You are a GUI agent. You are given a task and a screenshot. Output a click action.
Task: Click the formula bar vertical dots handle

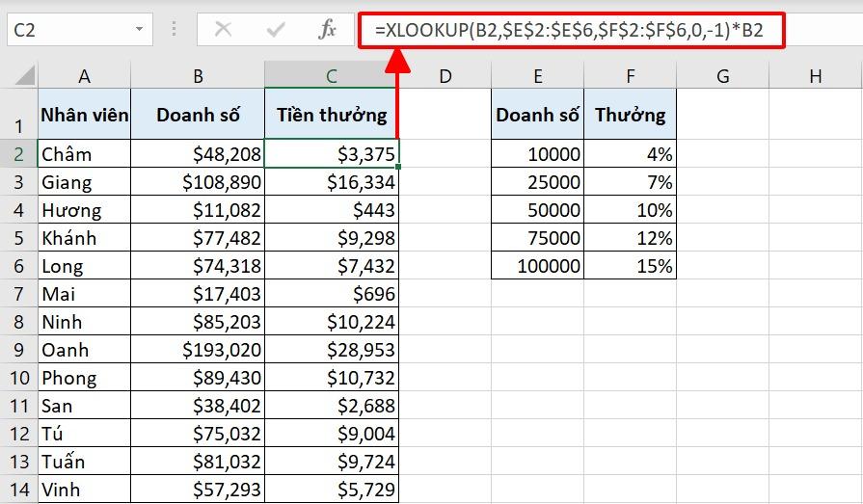tap(174, 29)
